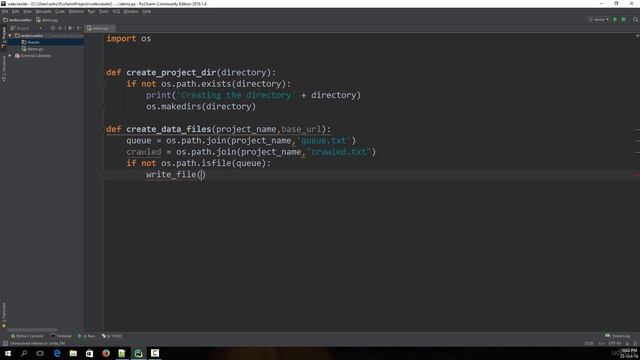The height and width of the screenshot is (360, 640).
Task: Open File Explorer from taskbar
Action: [x=73, y=353]
